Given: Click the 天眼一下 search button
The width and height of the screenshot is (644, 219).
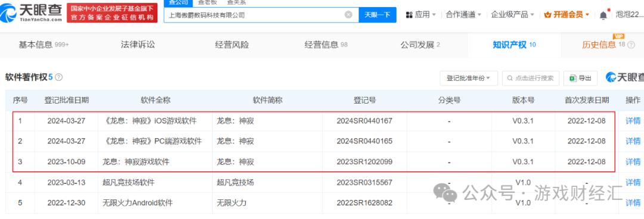Looking at the screenshot, I should coord(377,15).
